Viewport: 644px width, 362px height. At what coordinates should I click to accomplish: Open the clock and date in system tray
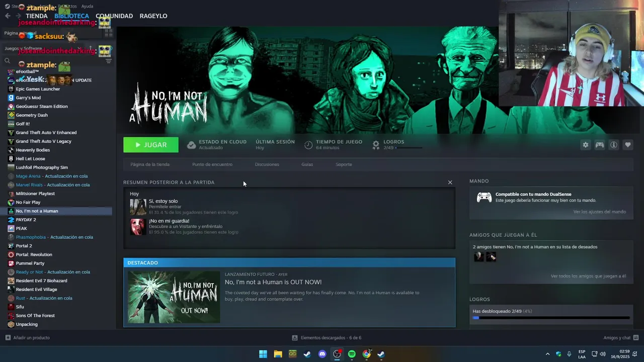[x=620, y=354]
